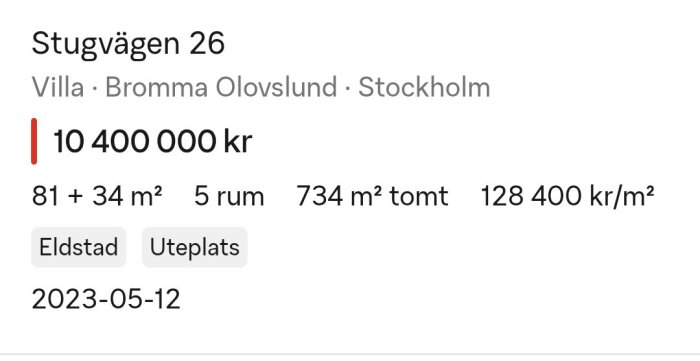Select the 128 400 kr/m² price per sqm
Screen dimensions: 700x361
(x=567, y=196)
